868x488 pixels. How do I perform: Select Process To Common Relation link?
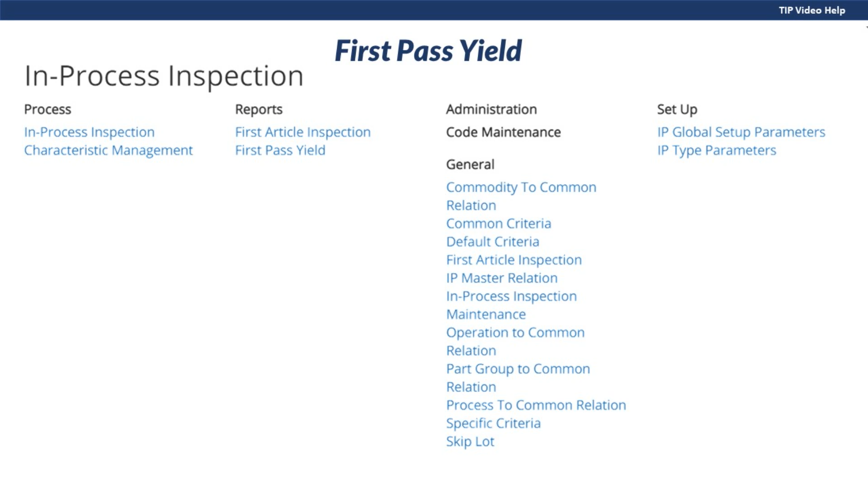(536, 405)
